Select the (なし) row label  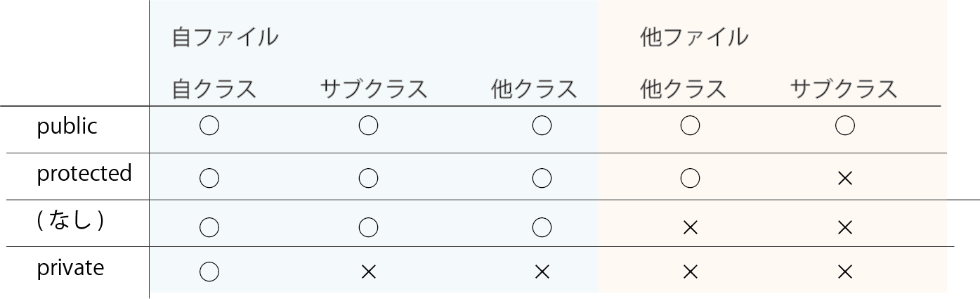(71, 221)
